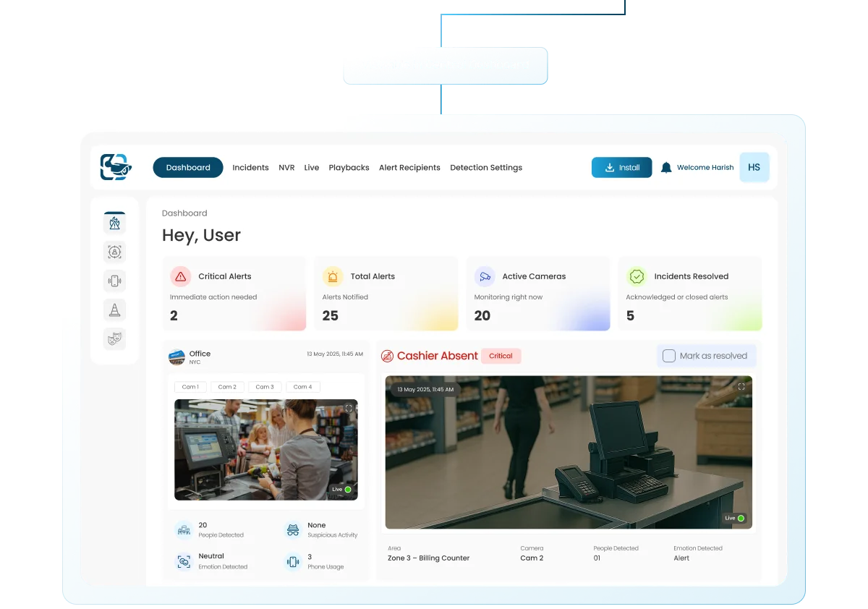
Task: Check the Mark as resolved checkbox
Action: pos(669,356)
